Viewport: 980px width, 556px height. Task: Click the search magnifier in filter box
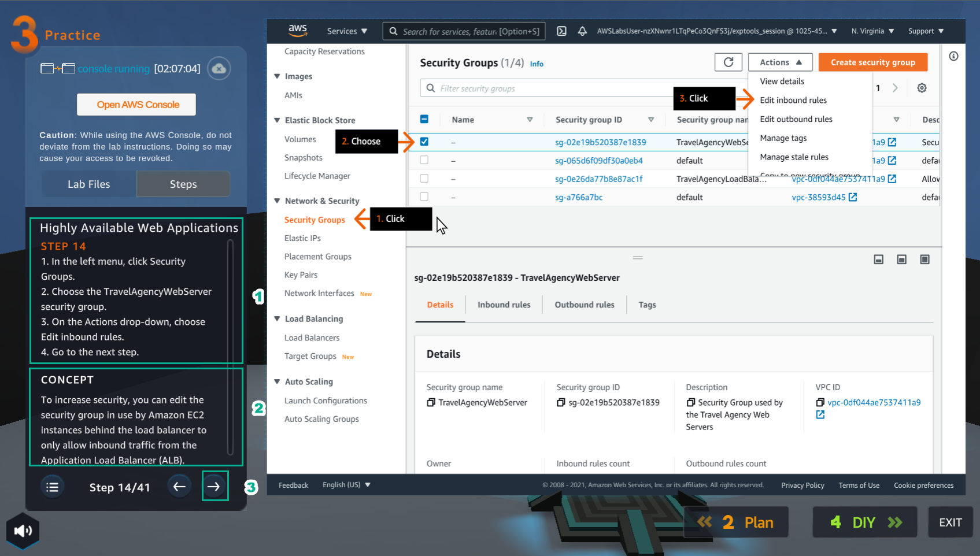430,88
